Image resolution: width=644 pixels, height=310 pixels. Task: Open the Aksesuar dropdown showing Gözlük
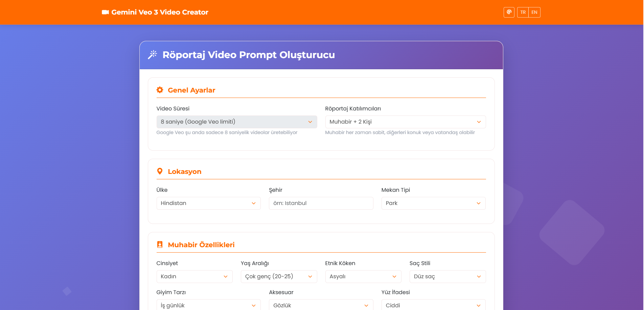[321, 305]
